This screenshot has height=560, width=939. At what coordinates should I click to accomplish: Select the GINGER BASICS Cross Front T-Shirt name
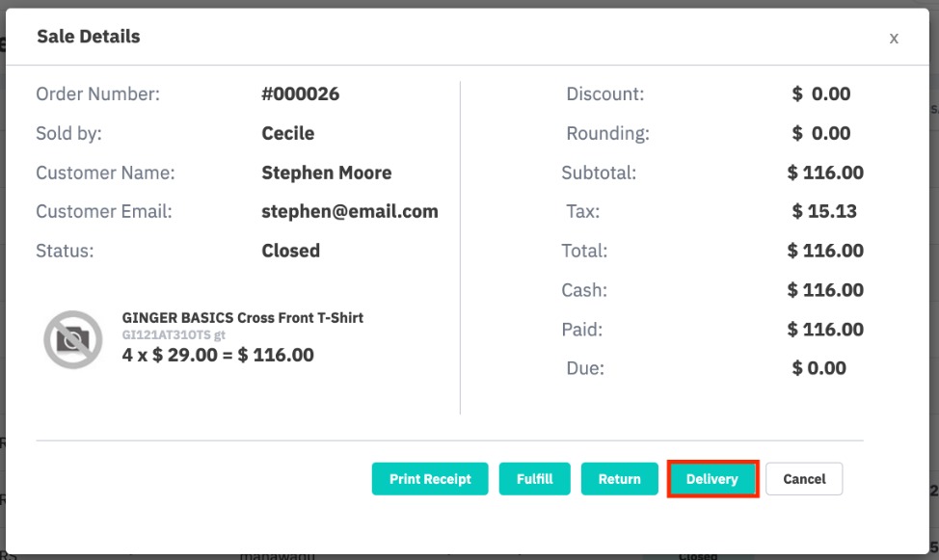pyautogui.click(x=243, y=317)
